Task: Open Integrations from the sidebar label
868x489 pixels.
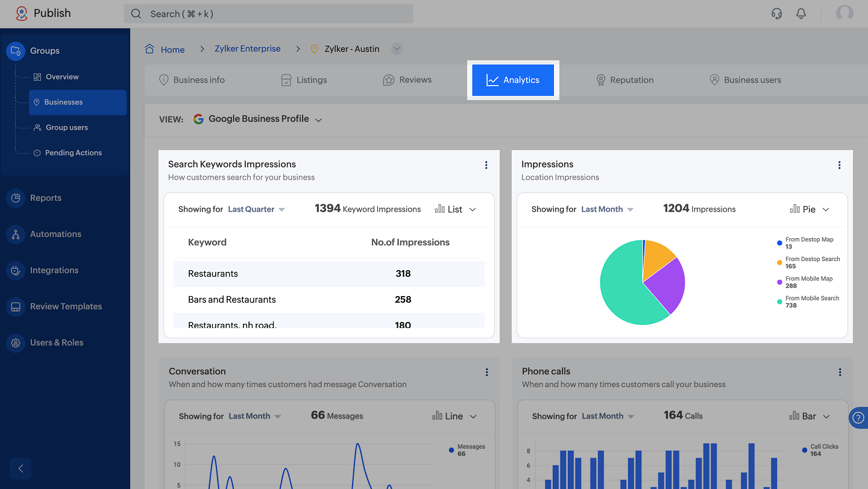Action: 54,270
